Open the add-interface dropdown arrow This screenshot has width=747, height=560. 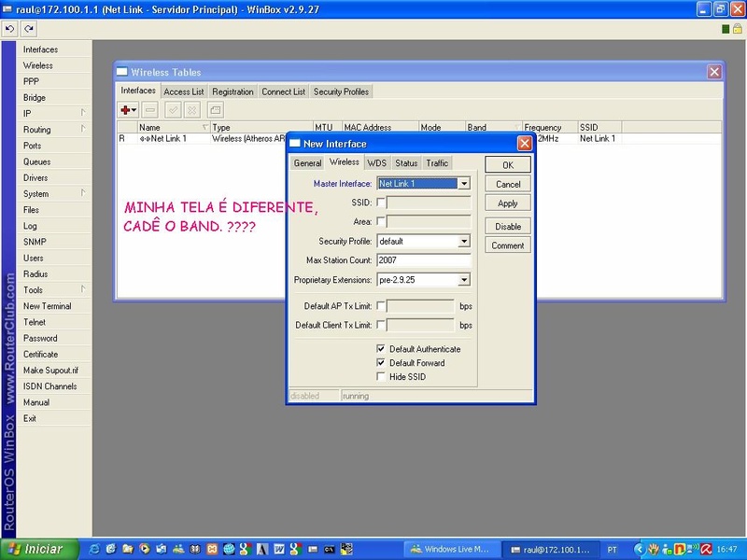click(134, 110)
